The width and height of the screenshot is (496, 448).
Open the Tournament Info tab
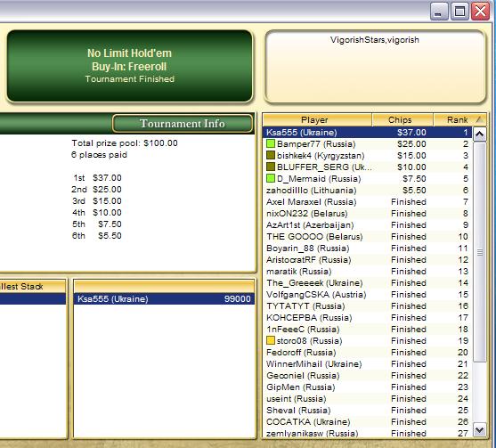[x=183, y=124]
